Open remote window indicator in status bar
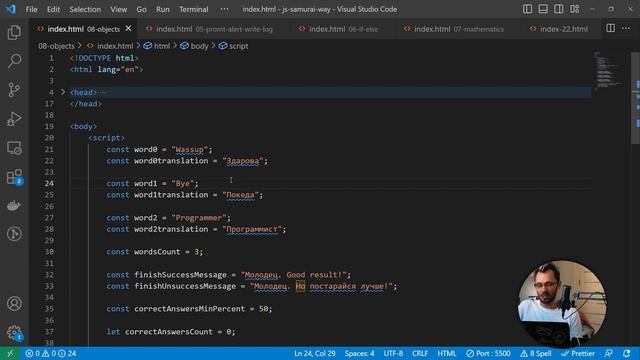The image size is (640, 360). (x=10, y=353)
